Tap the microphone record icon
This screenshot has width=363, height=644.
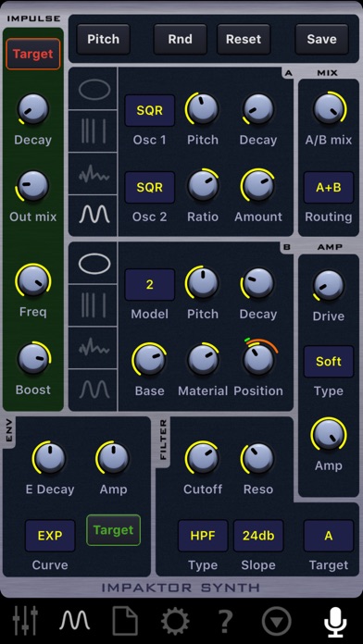tap(335, 621)
